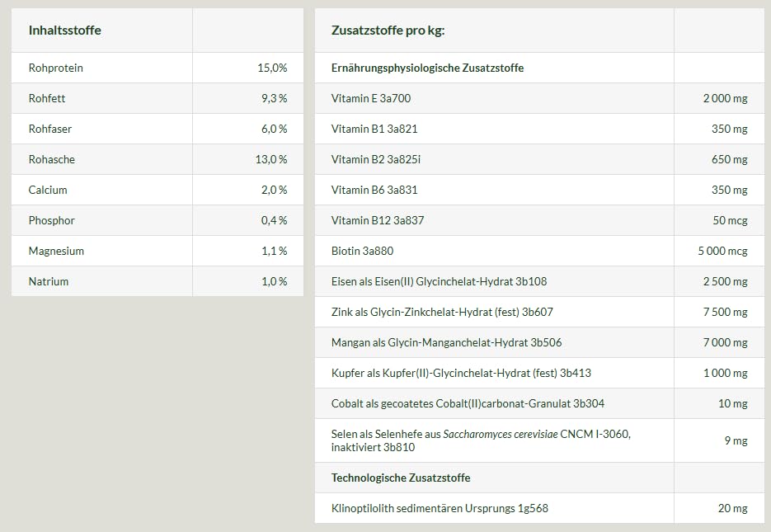This screenshot has width=771, height=532.
Task: Click the Inhaltsstoffe table header
Action: point(65,31)
